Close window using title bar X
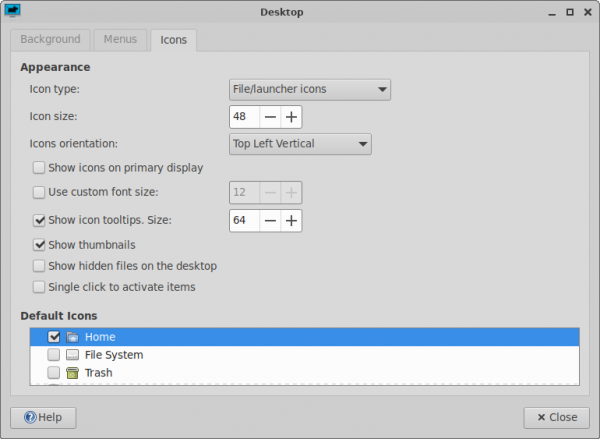600x439 pixels. click(x=588, y=12)
